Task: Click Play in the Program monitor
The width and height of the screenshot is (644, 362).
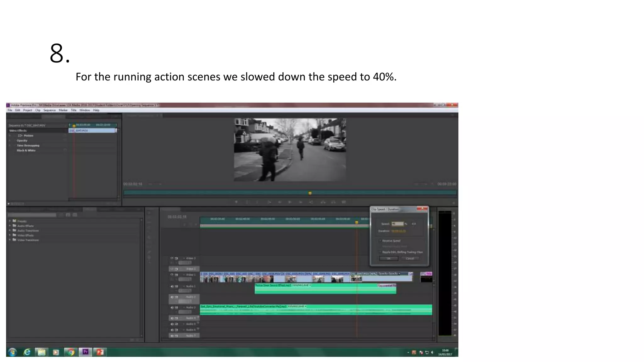Action: coord(290,202)
